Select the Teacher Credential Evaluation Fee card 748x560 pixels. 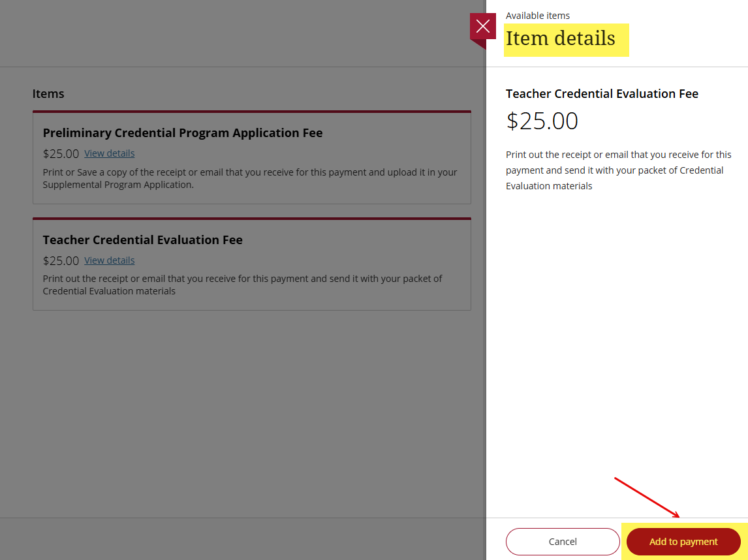pos(251,264)
